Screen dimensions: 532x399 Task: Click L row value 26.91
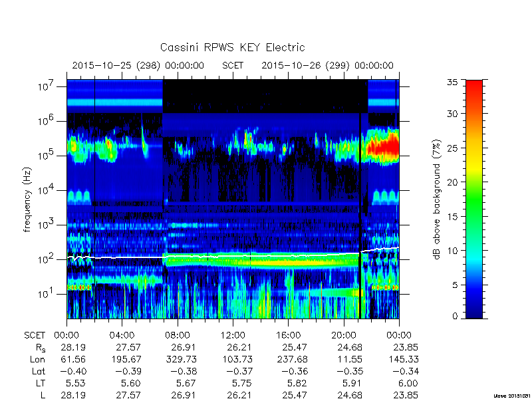coord(184,395)
